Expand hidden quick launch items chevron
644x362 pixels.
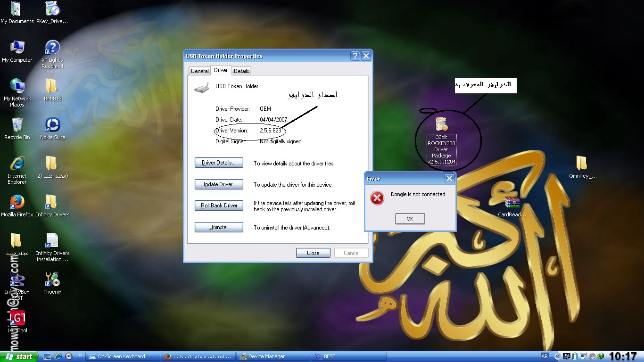click(80, 356)
